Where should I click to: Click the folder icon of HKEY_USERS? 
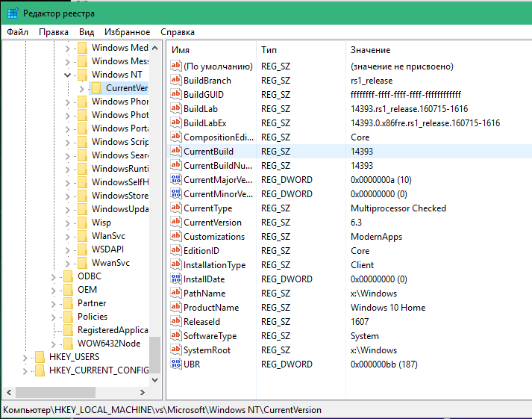click(40, 357)
